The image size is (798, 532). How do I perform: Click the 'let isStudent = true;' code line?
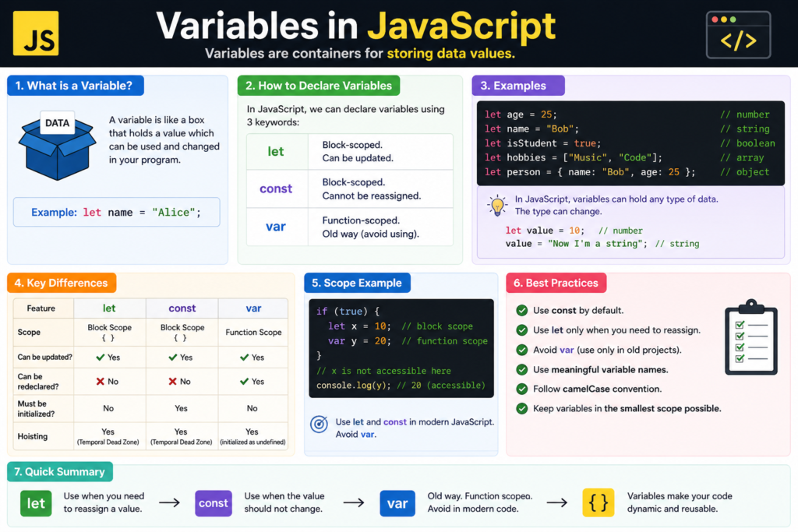coord(542,143)
